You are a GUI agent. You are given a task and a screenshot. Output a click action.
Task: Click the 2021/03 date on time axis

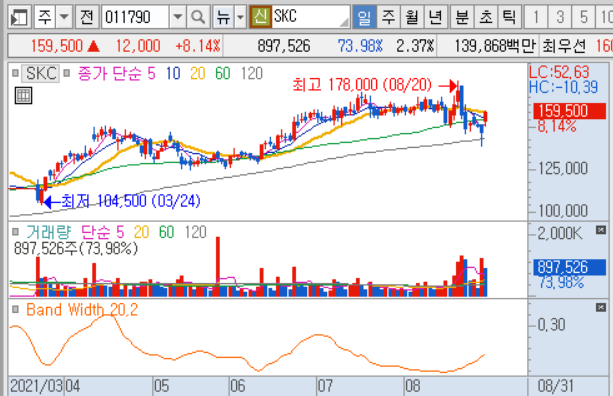pyautogui.click(x=36, y=386)
